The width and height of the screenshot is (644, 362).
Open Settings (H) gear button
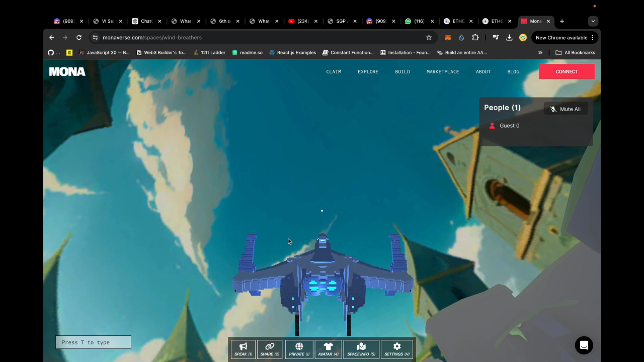pos(397,349)
